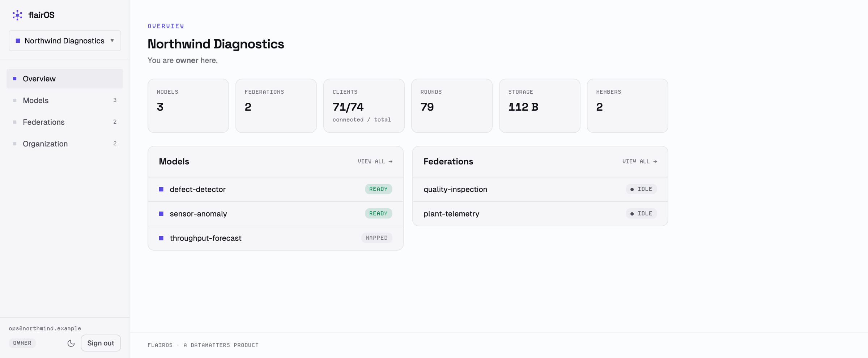Click the dropdown arrow beside Northwind Diagnostics
This screenshot has width=868, height=358.
click(112, 41)
